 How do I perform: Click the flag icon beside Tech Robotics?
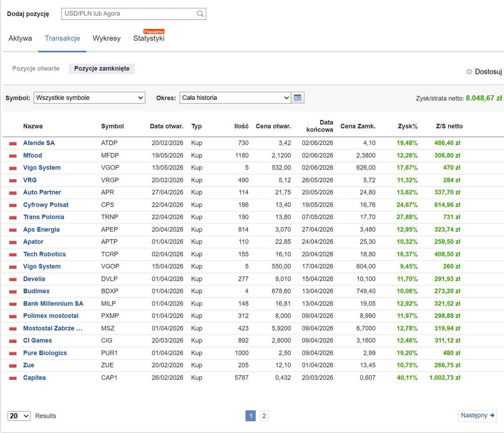click(x=13, y=255)
